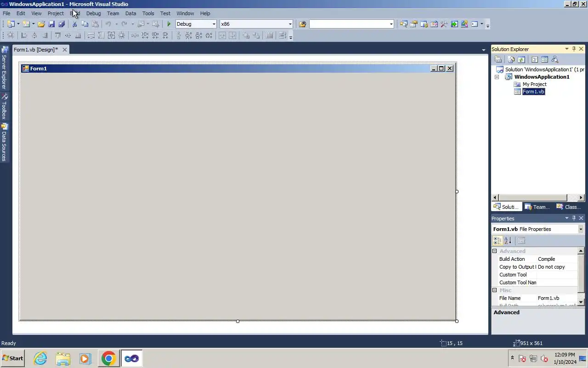588x368 pixels.
Task: Open the New Project dropdown arrow
Action: (18, 24)
